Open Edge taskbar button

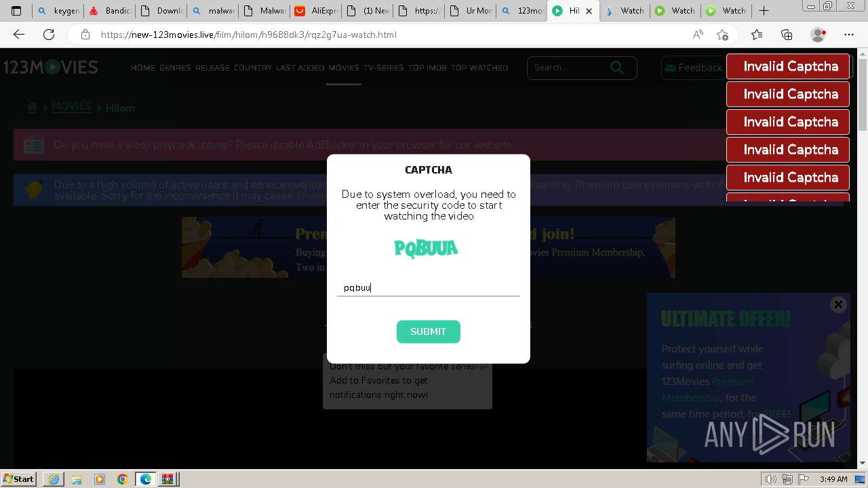[145, 479]
